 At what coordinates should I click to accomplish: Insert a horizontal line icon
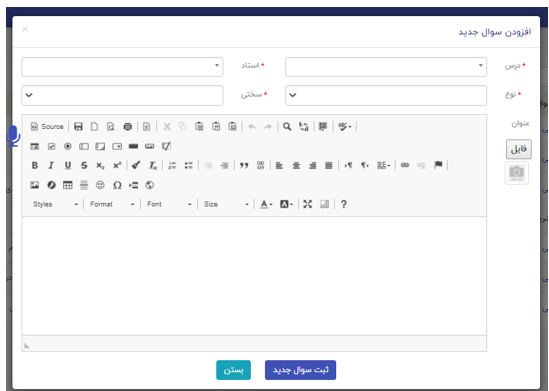[x=84, y=185]
